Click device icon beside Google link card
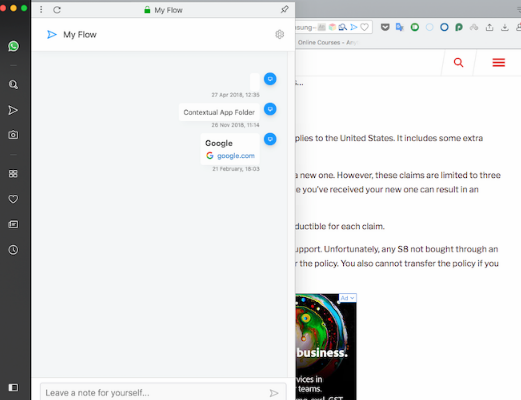This screenshot has height=400, width=521. tap(270, 139)
